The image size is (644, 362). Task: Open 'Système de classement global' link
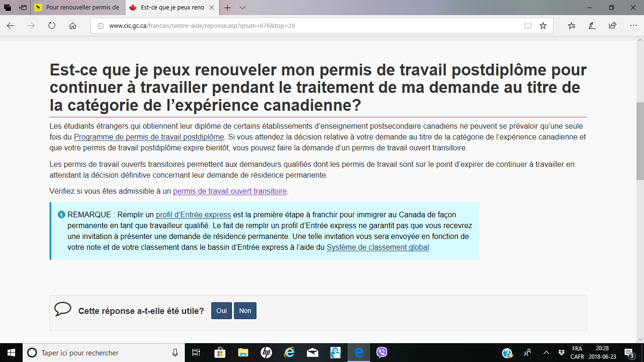tap(378, 247)
